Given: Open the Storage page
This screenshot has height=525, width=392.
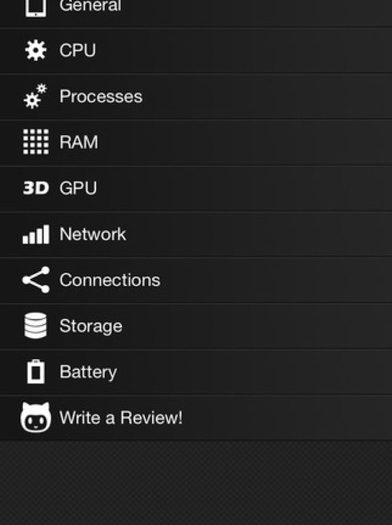Looking at the screenshot, I should click(196, 326).
